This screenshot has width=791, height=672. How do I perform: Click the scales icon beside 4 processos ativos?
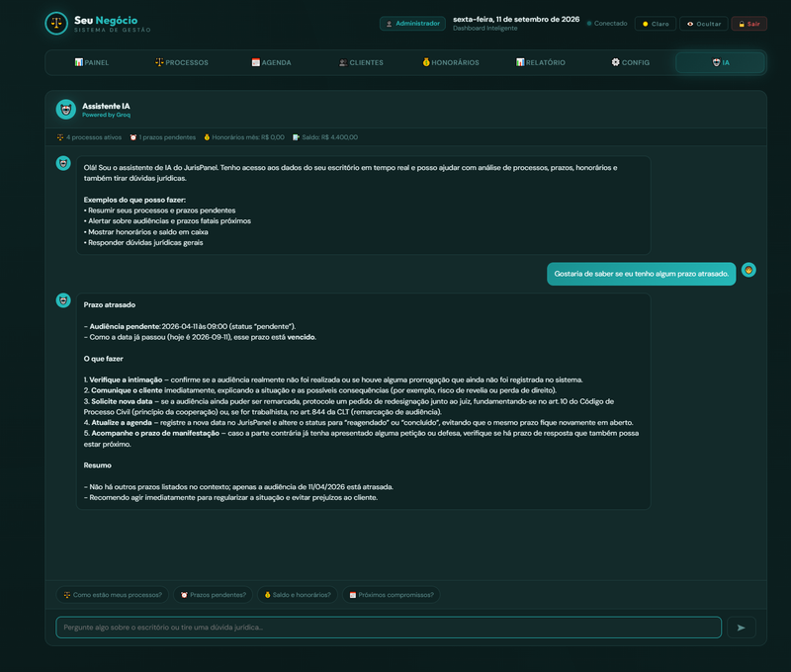click(x=60, y=137)
